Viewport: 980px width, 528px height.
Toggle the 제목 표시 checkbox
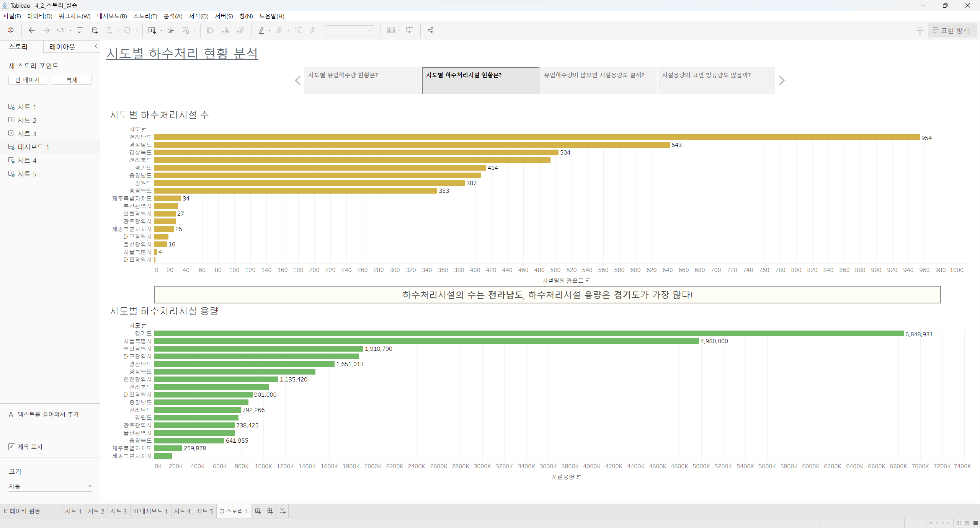click(x=12, y=447)
